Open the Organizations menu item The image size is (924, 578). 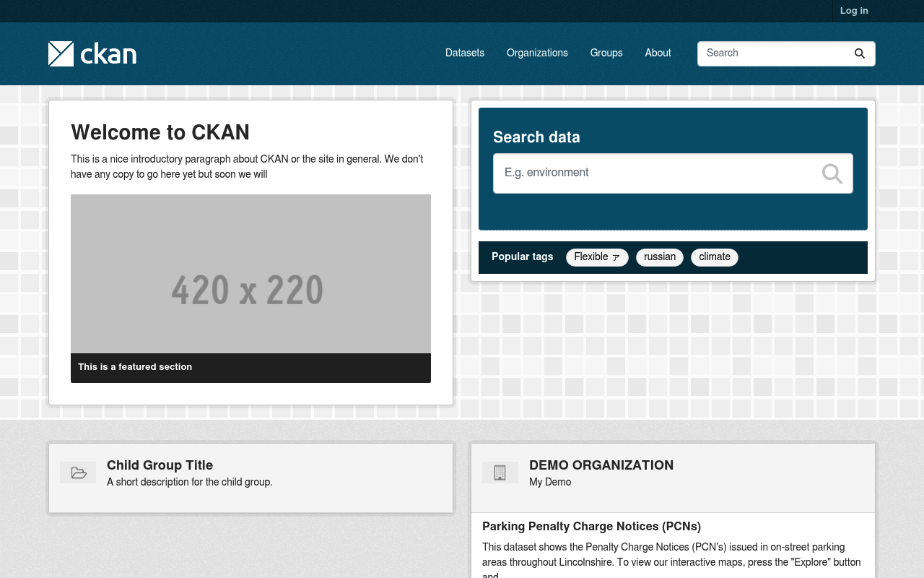click(x=537, y=53)
